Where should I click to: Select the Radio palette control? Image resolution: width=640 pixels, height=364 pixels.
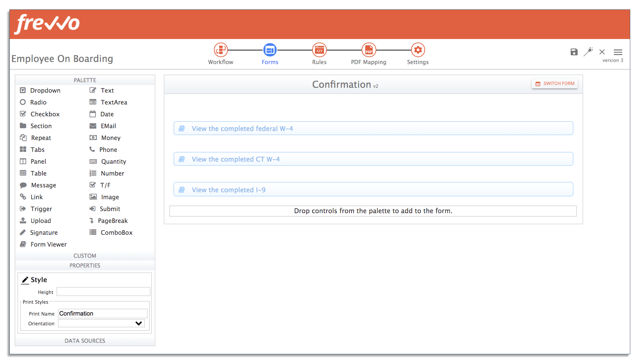(x=33, y=102)
